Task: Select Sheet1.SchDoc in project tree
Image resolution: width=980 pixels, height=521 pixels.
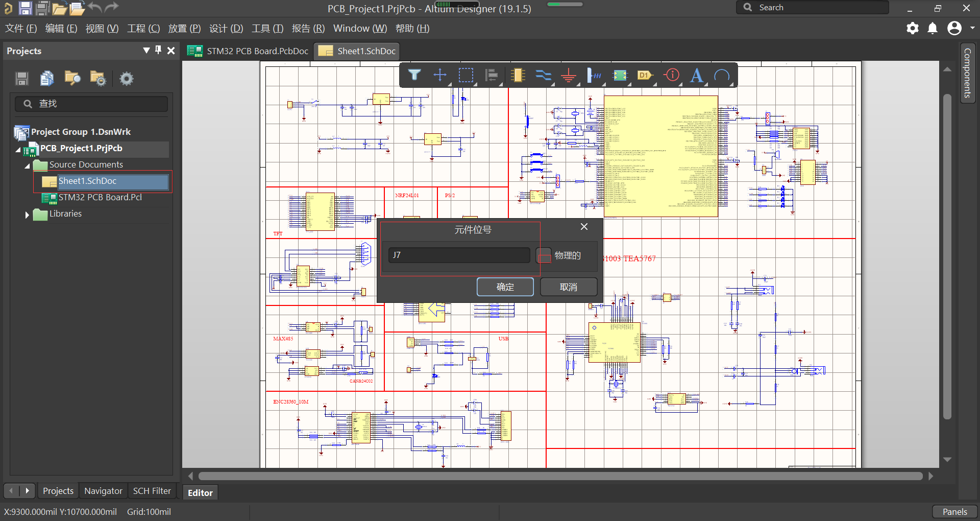Action: click(x=106, y=181)
